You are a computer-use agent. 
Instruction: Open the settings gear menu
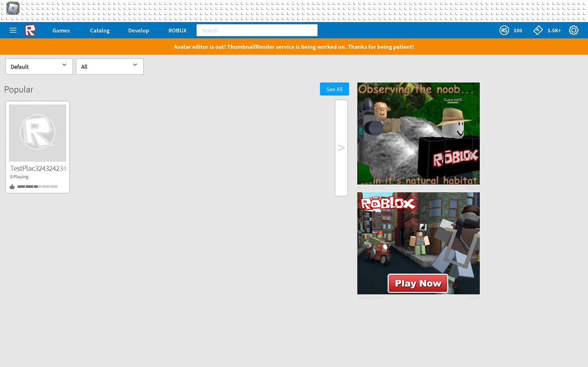(x=574, y=30)
